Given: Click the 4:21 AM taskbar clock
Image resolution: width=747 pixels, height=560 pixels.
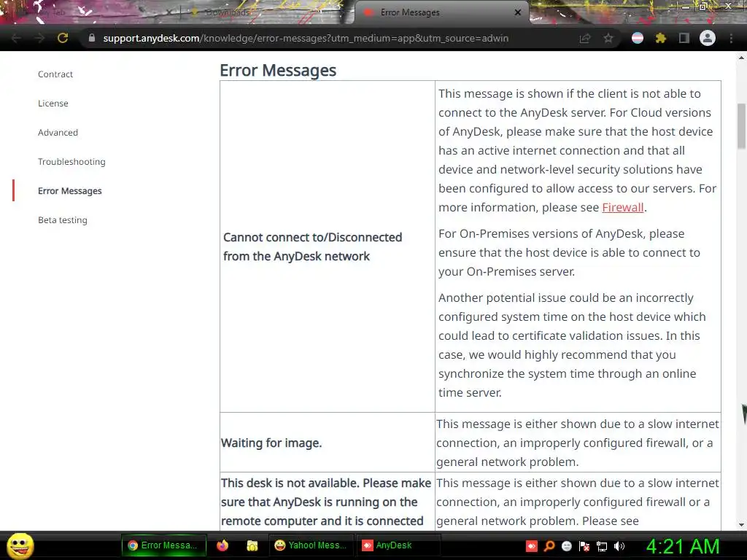Looking at the screenshot, I should 683,546.
